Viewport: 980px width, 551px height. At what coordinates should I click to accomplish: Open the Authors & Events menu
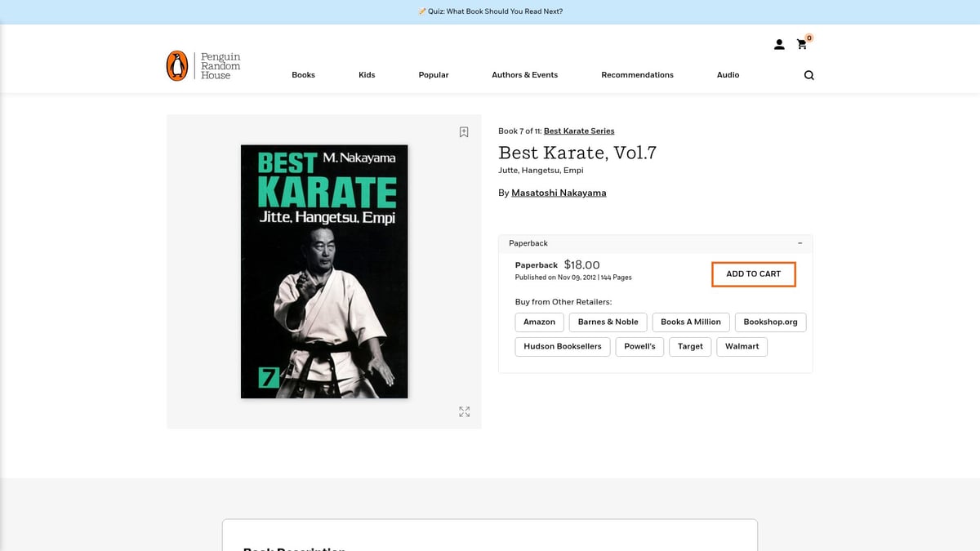(x=524, y=75)
